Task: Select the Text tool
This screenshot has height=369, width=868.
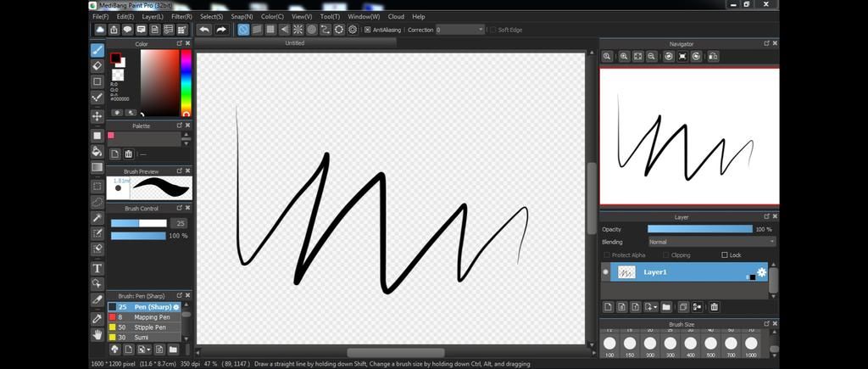Action: point(97,268)
